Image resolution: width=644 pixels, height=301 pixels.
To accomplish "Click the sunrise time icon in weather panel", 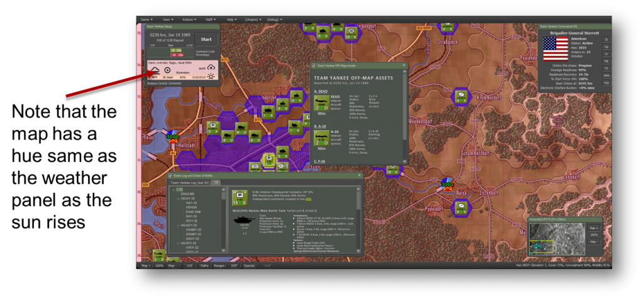I will (211, 76).
